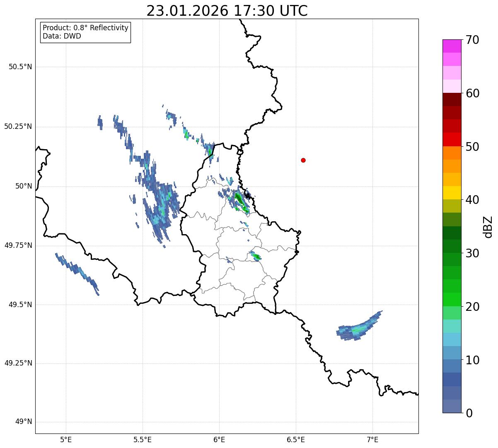The width and height of the screenshot is (498, 448).
Task: Click the 50.5°N latitude label
Action: 20,67
